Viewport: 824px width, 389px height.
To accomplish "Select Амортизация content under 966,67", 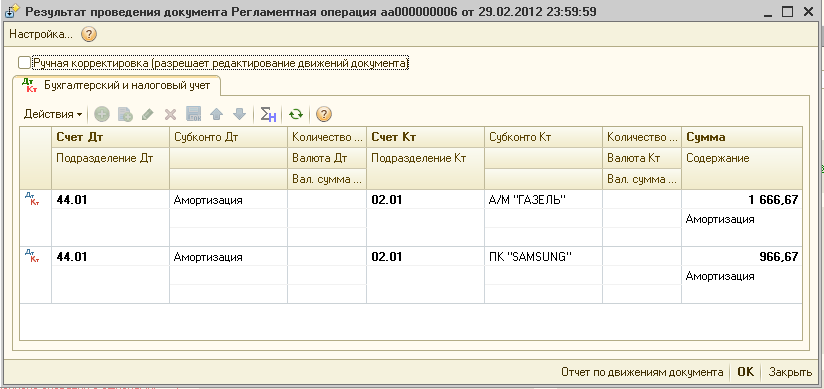I will 742,276.
